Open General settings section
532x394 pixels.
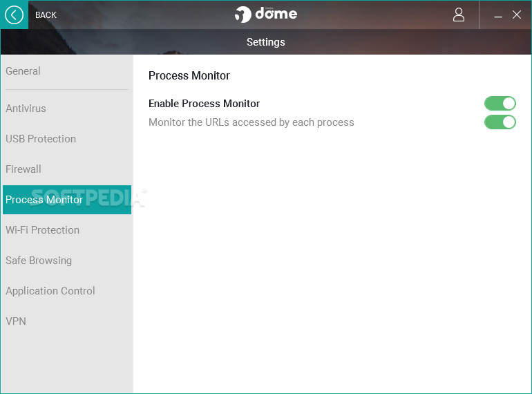(23, 71)
